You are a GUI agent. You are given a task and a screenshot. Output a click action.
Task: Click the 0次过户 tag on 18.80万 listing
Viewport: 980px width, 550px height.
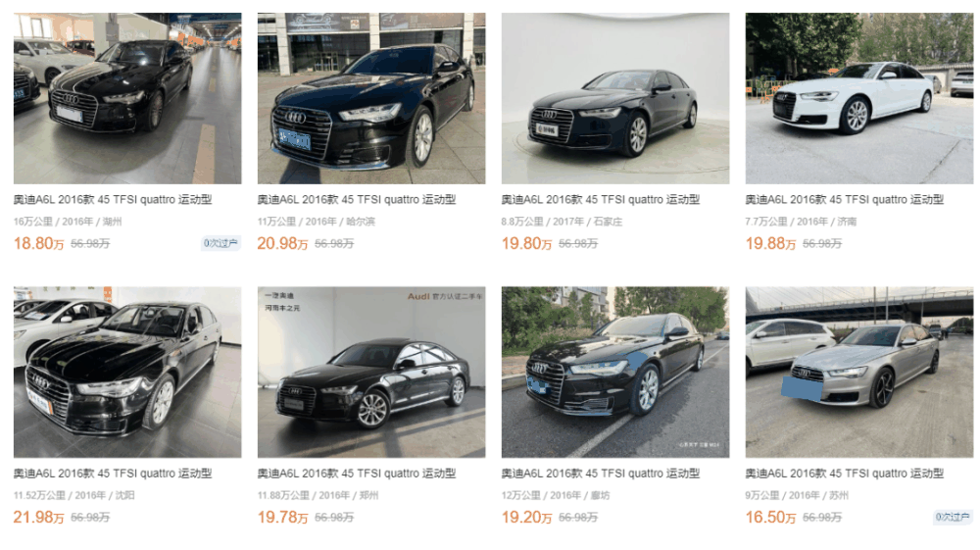click(x=220, y=243)
